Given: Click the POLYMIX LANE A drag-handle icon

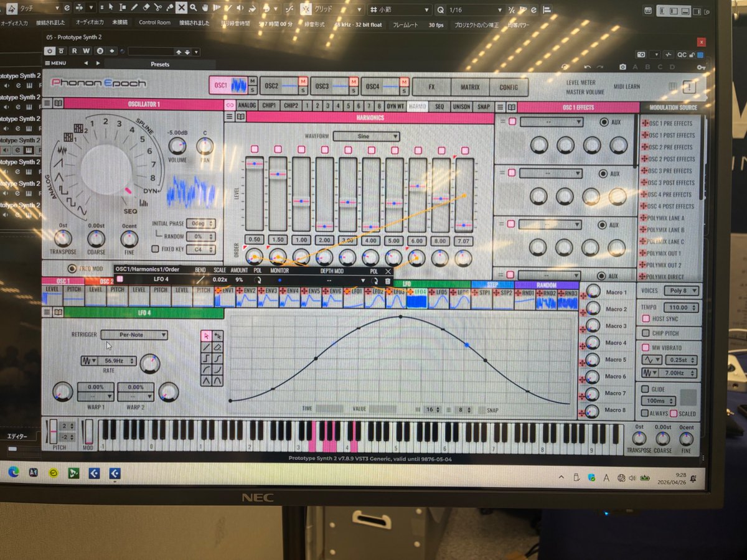Looking at the screenshot, I should coord(644,218).
